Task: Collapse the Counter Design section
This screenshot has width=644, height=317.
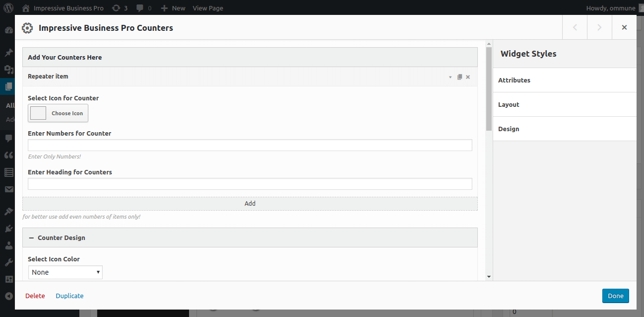Action: tap(250, 238)
